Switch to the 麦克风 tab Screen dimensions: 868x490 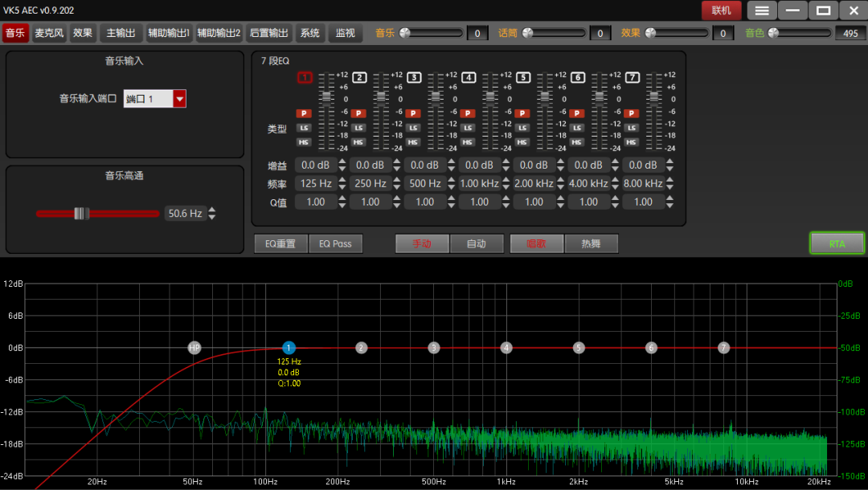[49, 33]
